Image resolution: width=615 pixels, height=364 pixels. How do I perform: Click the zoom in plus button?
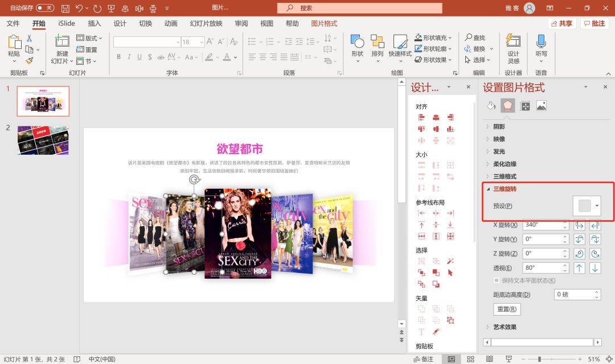pyautogui.click(x=580, y=359)
